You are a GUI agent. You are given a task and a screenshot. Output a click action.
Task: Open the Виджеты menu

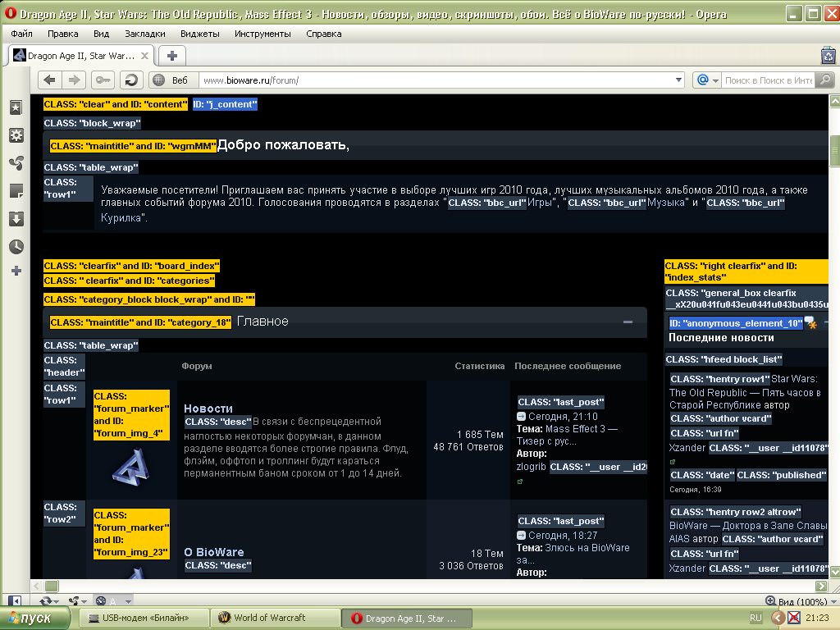coord(200,34)
